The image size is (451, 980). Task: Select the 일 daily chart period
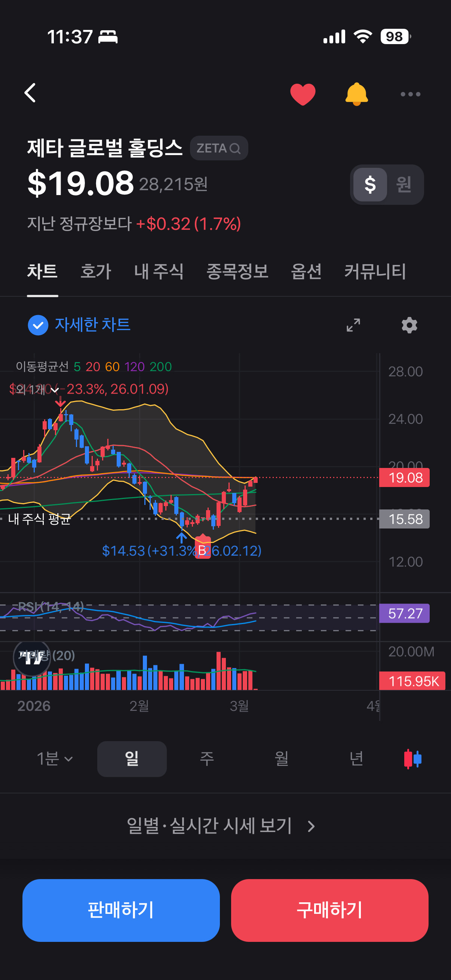click(x=132, y=759)
